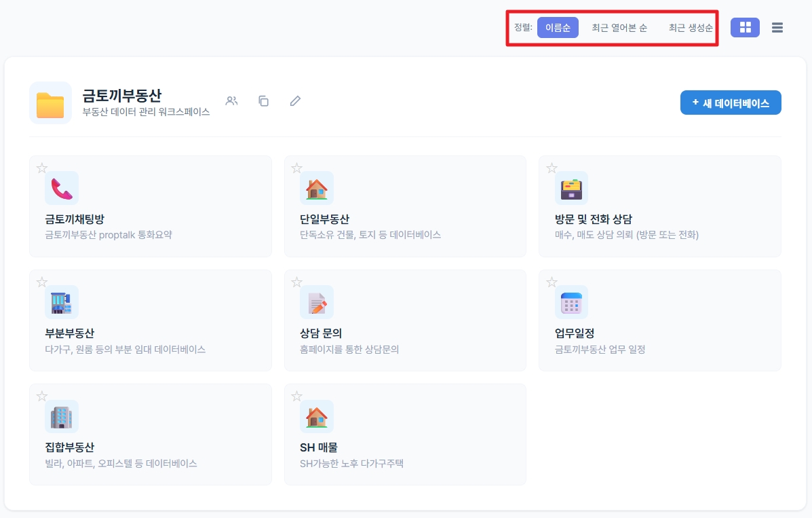Open the 집합부동산 database title

[70, 447]
